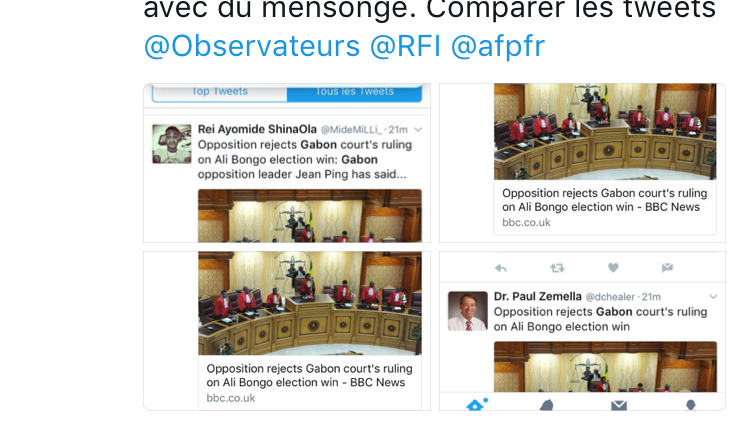Open the @Observateurs mention link

[x=252, y=46]
